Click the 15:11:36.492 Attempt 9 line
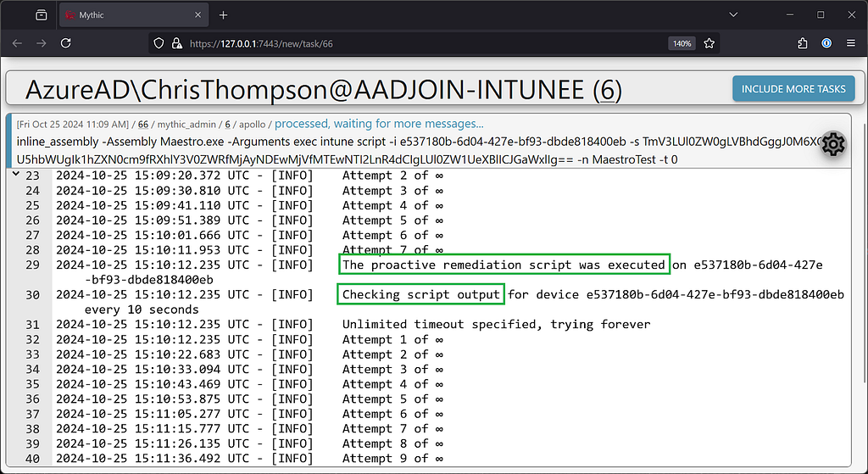The width and height of the screenshot is (868, 474). pyautogui.click(x=250, y=459)
